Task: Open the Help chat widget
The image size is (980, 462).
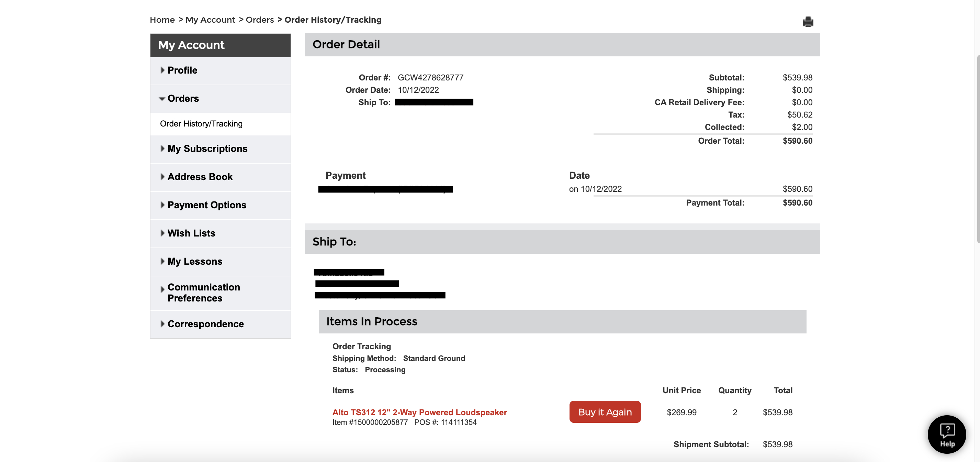Action: tap(947, 434)
